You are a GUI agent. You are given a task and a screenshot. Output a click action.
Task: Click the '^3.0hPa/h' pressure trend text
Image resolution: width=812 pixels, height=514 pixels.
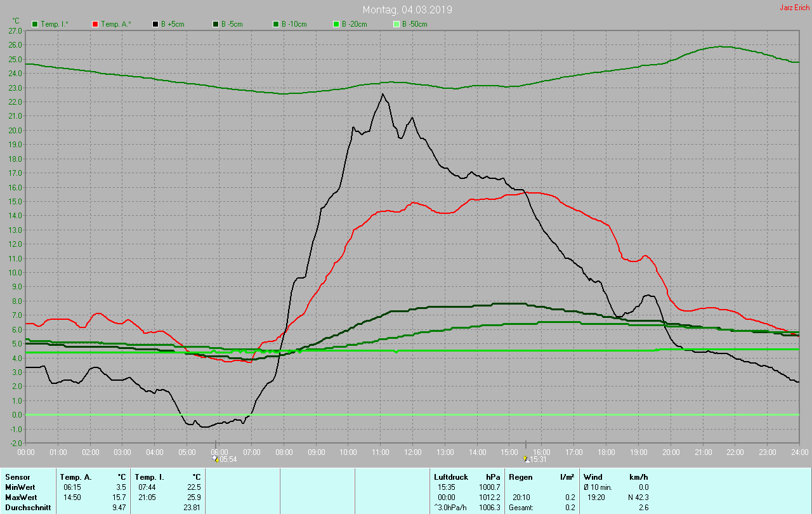(450, 508)
